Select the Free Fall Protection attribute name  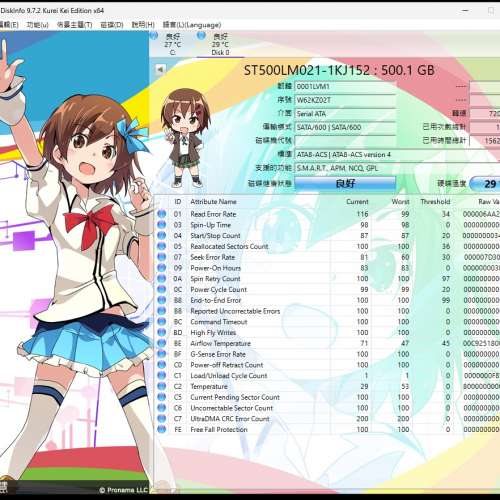219,429
